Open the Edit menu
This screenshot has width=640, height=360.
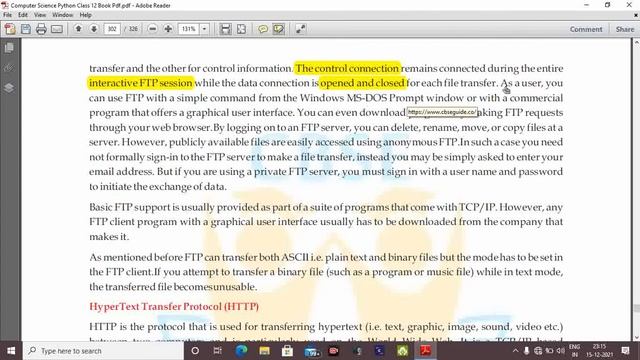(x=23, y=15)
